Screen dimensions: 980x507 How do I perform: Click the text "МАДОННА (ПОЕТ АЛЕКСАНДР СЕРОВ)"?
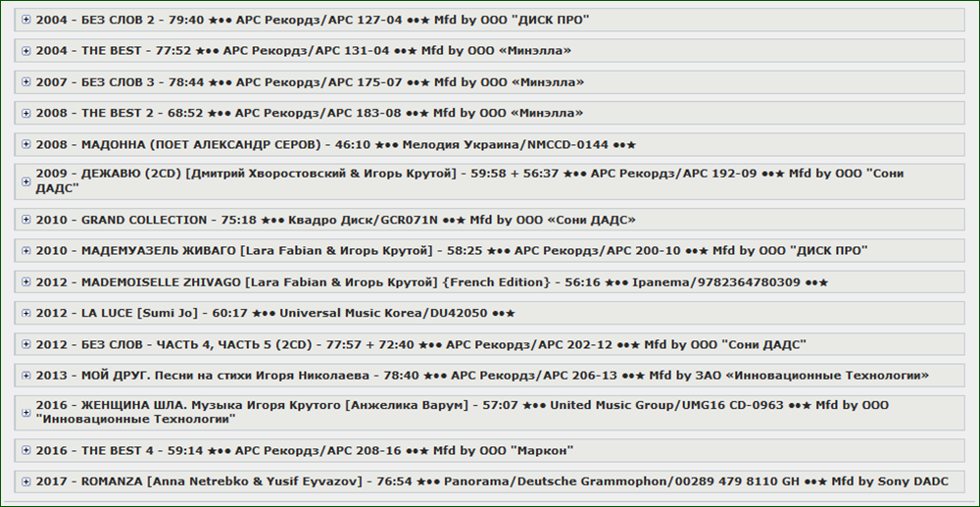click(x=203, y=144)
